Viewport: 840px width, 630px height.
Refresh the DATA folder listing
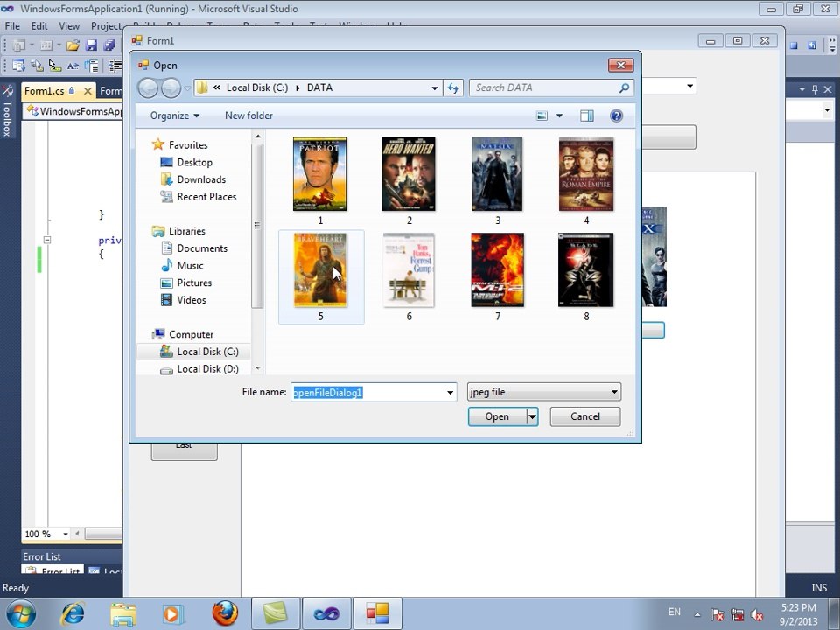[453, 87]
